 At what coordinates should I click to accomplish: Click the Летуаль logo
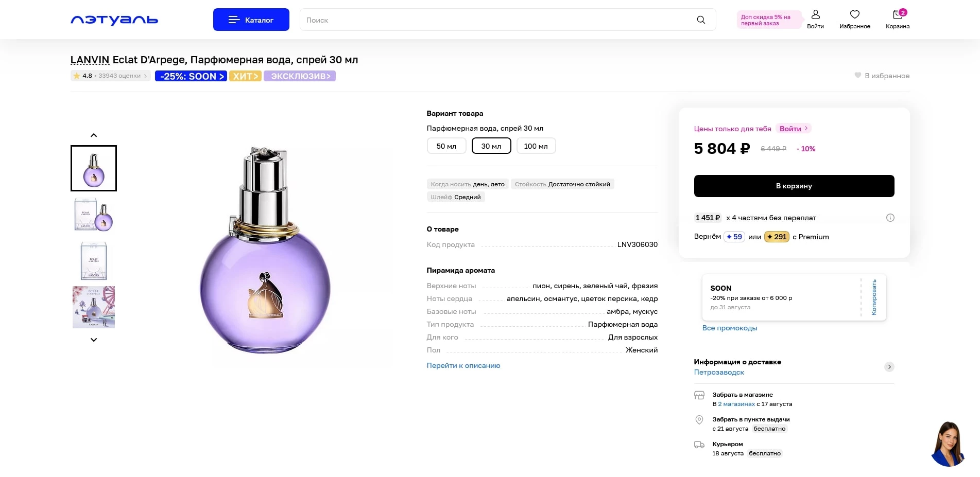[114, 20]
